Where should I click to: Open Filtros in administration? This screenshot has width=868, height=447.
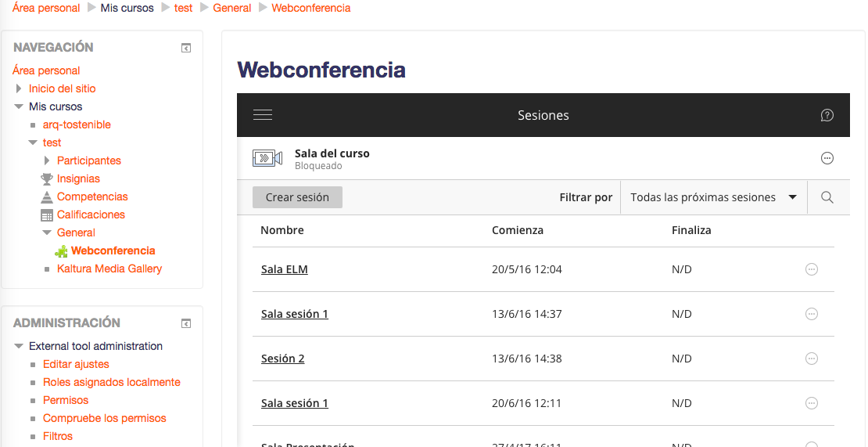click(58, 436)
